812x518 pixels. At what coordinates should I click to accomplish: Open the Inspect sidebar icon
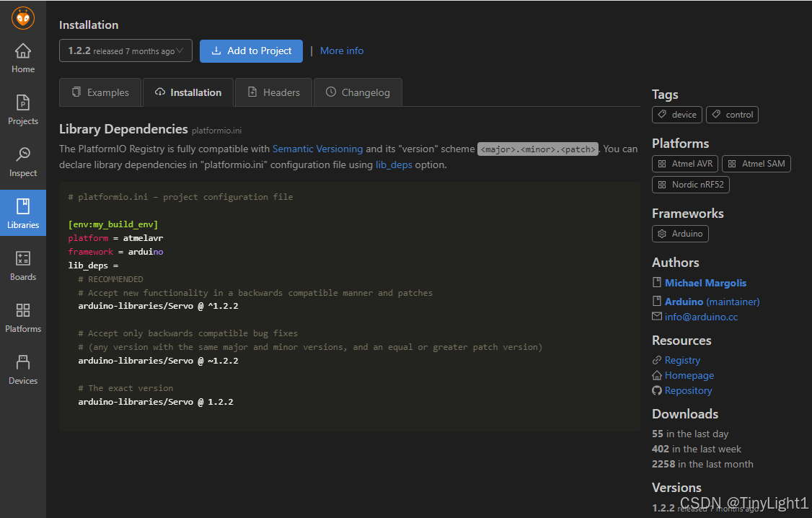pos(23,162)
